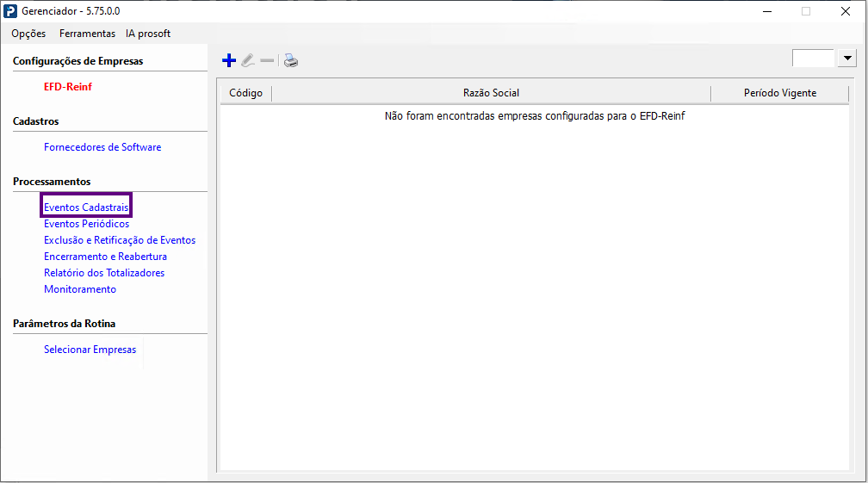
Task: Open the IA prosoft menu
Action: (x=148, y=34)
